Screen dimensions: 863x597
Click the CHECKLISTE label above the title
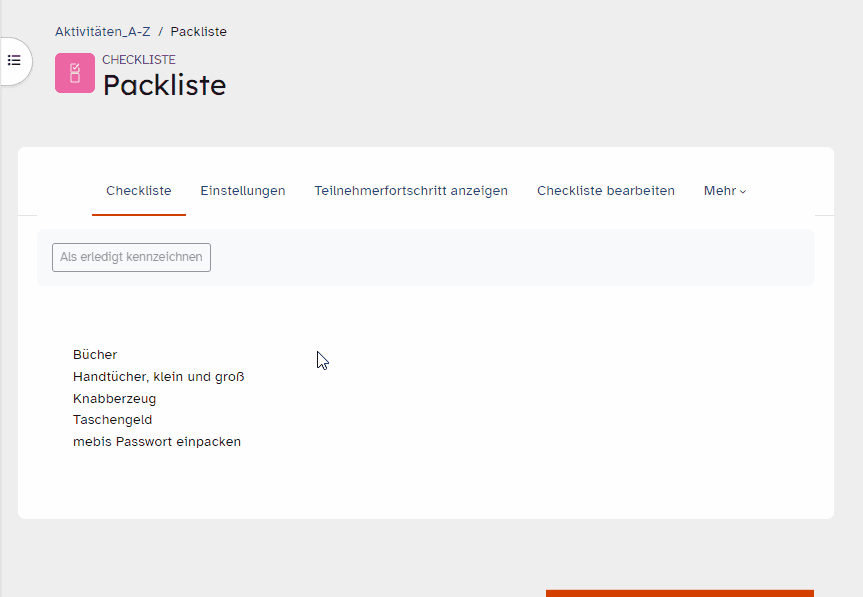[139, 59]
